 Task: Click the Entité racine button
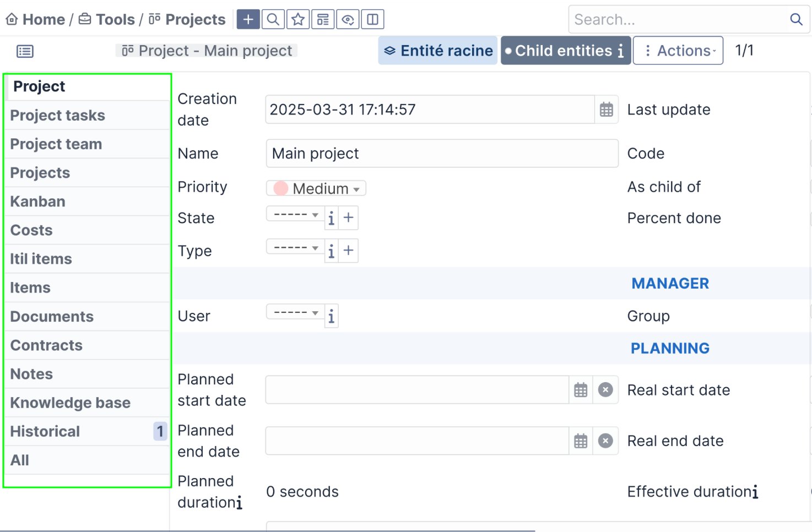[x=438, y=51]
